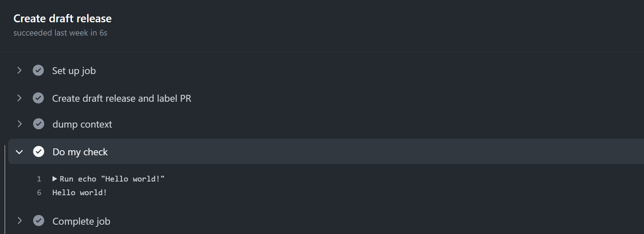Expand the Create draft release and label PR step
The height and width of the screenshot is (234, 644).
[x=19, y=98]
